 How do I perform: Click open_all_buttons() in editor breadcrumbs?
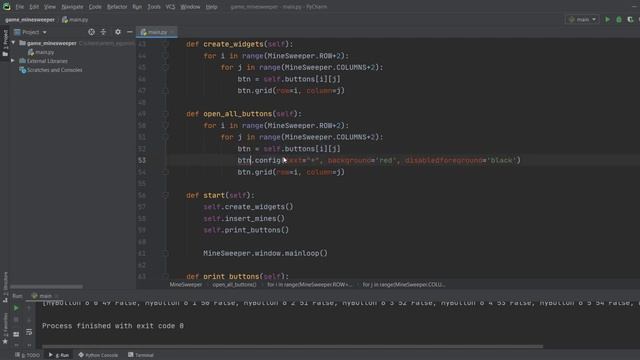[234, 284]
